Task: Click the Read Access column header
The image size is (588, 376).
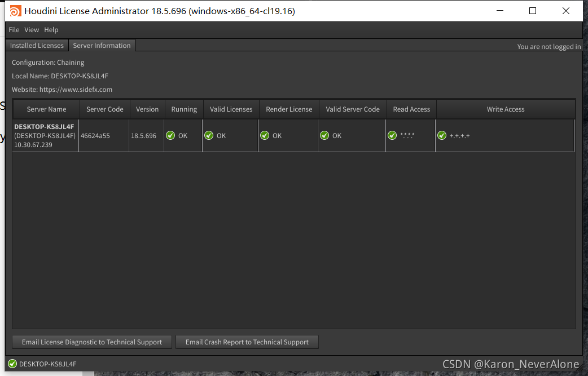Action: tap(411, 109)
